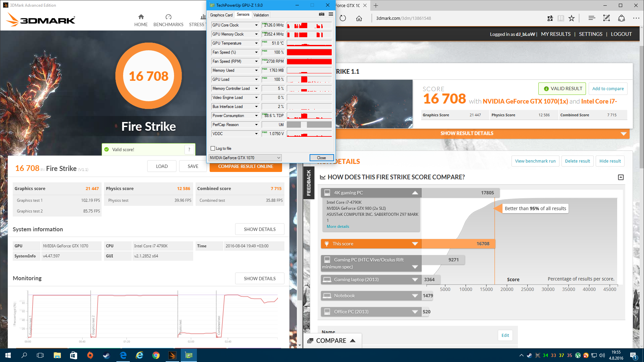Switch to Validation tab in GPU-Z

tap(261, 15)
